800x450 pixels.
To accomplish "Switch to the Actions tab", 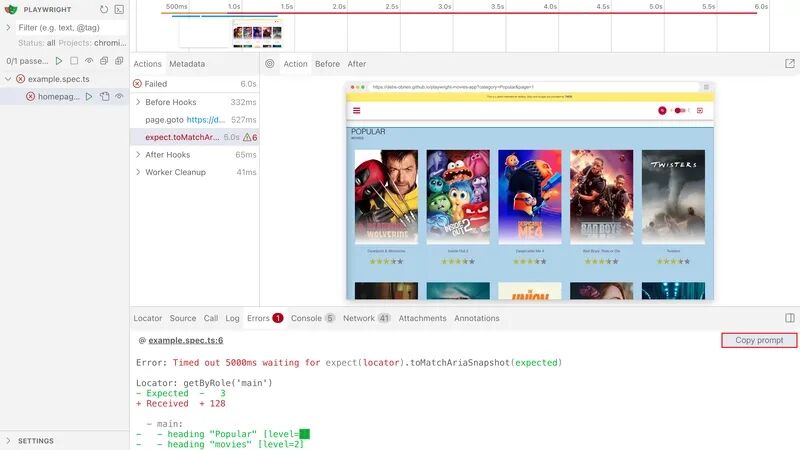I will pyautogui.click(x=147, y=64).
